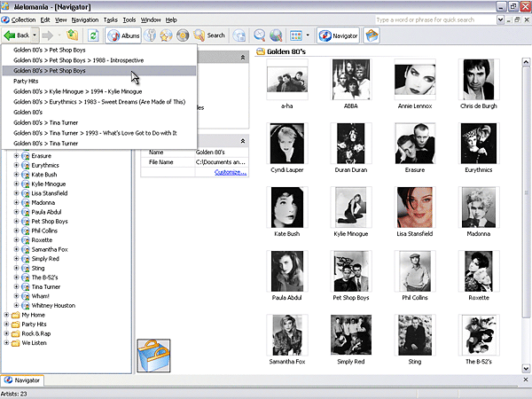
Task: Click the thumbnail view mode icon
Action: (x=296, y=35)
